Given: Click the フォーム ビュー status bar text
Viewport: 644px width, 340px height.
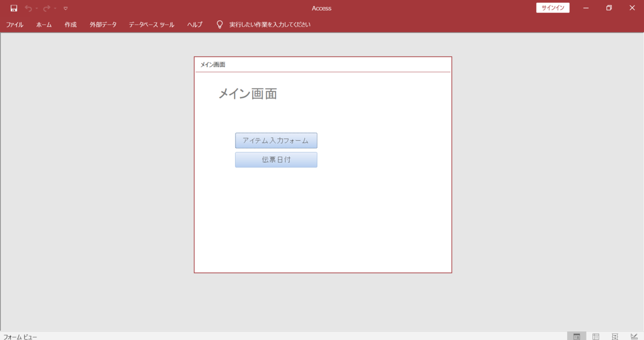Looking at the screenshot, I should 20,337.
